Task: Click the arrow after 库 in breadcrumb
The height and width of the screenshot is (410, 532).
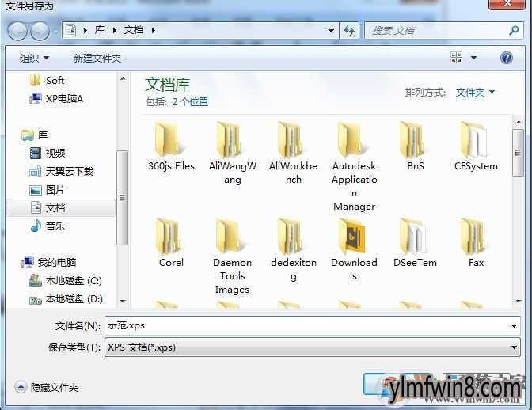Action: (115, 31)
